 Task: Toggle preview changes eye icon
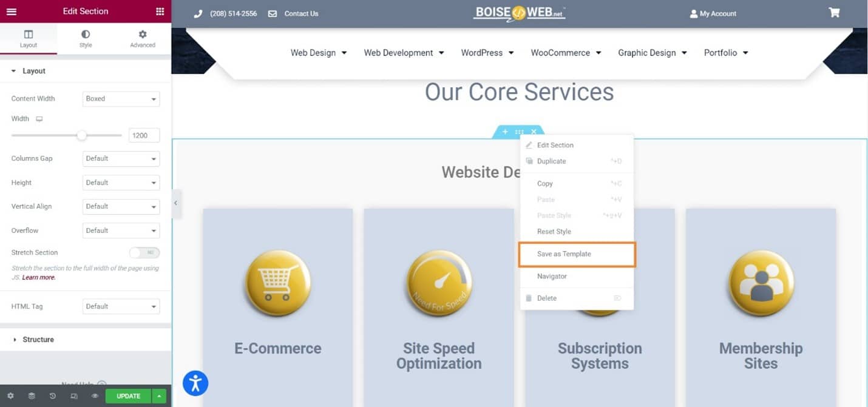[x=95, y=396]
